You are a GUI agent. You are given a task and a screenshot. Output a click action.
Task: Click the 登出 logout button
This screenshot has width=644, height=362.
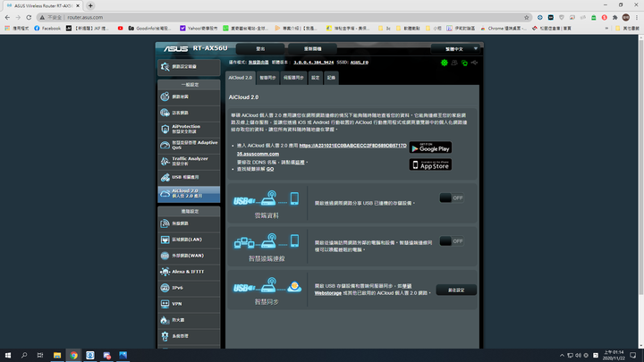click(260, 49)
